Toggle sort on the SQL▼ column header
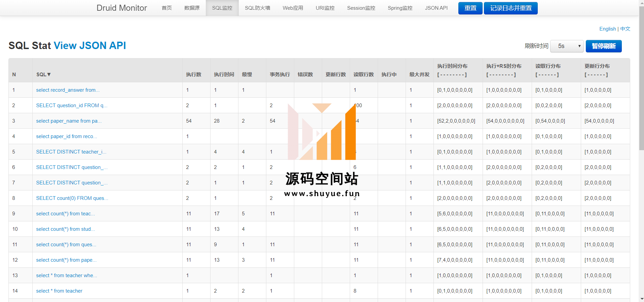644x302 pixels. click(43, 75)
